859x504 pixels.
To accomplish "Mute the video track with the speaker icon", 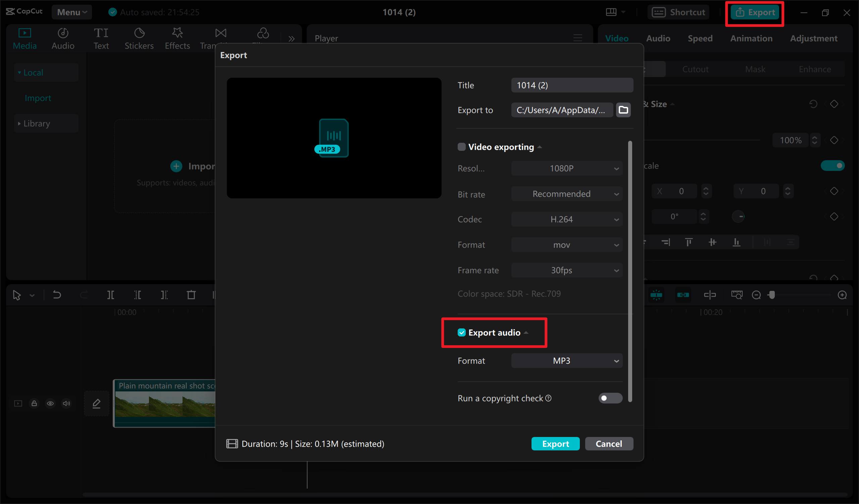I will point(66,403).
